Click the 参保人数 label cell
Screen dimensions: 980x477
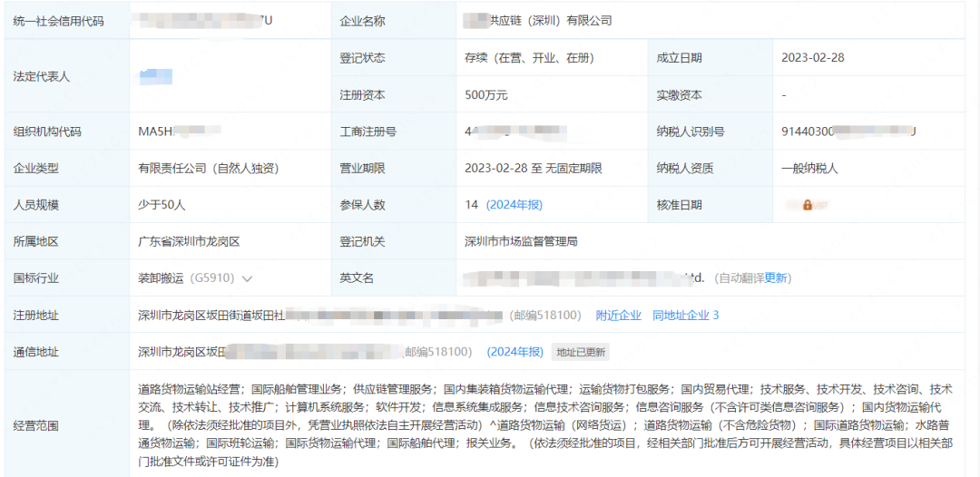point(394,205)
